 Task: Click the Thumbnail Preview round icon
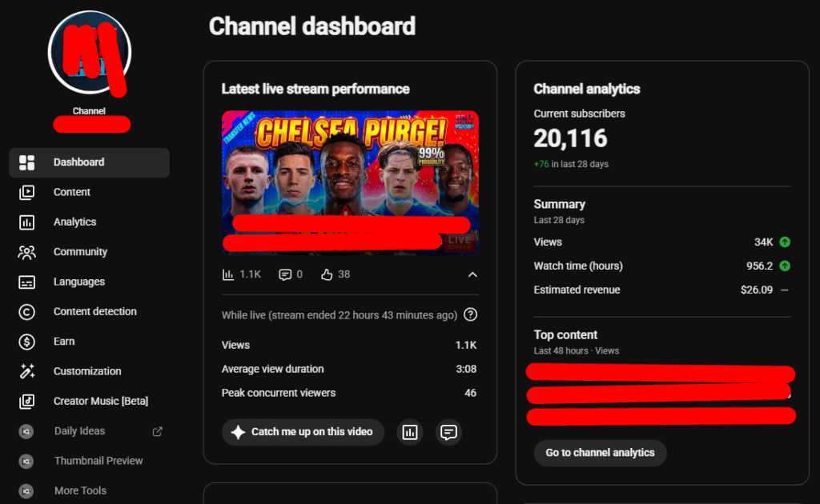[26, 461]
